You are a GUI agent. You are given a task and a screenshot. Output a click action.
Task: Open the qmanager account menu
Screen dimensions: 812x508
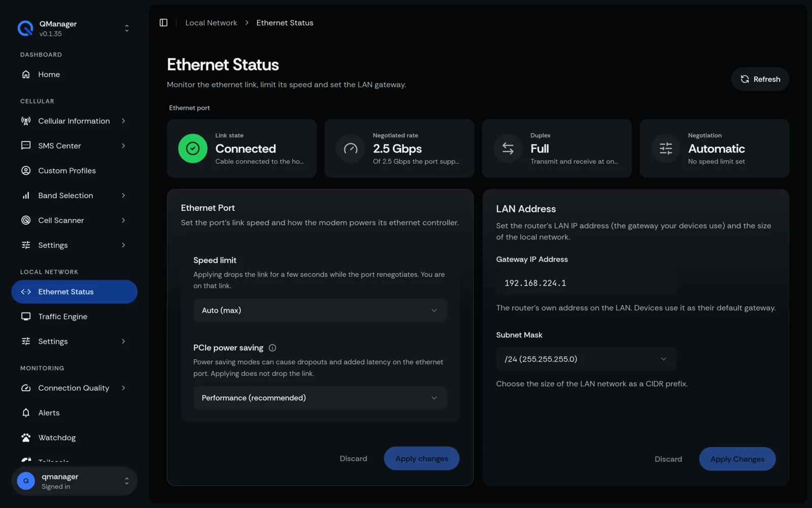(75, 481)
